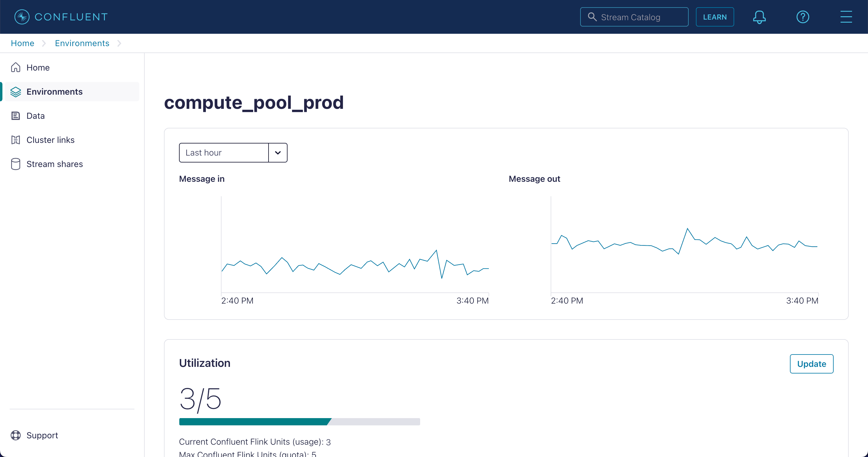Open the time range chevron arrow
868x457 pixels.
tap(278, 152)
